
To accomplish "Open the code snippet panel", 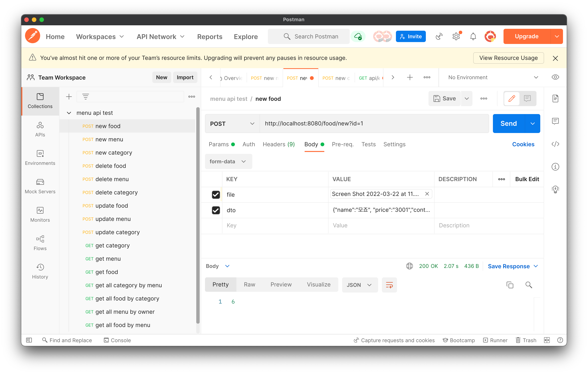I will click(555, 144).
